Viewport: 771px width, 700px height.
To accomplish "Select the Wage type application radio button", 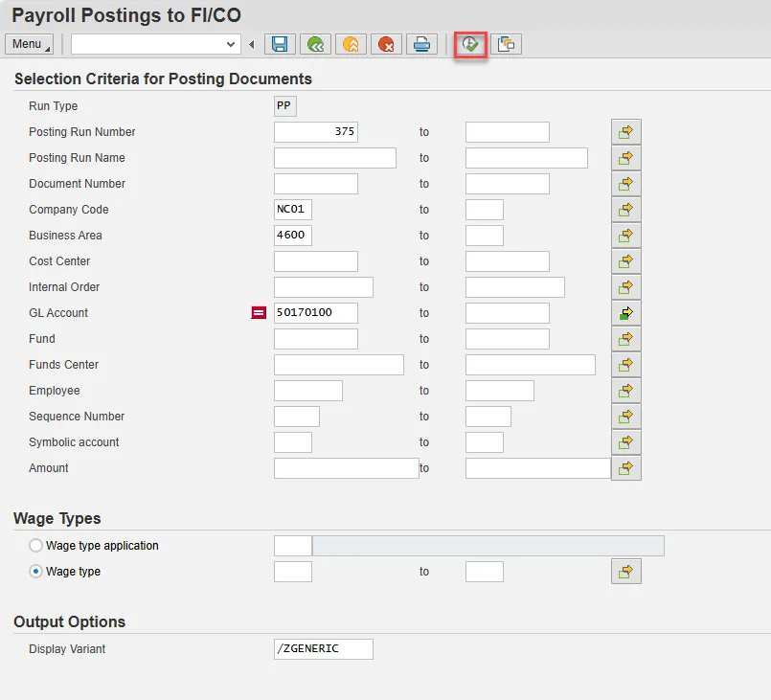I will (x=36, y=546).
